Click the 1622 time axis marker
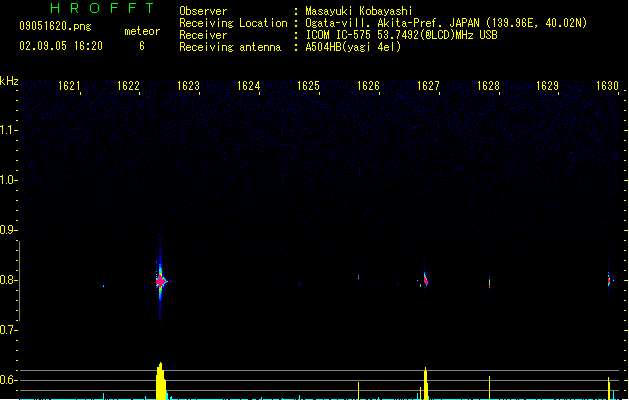The width and height of the screenshot is (629, 400). coord(128,86)
